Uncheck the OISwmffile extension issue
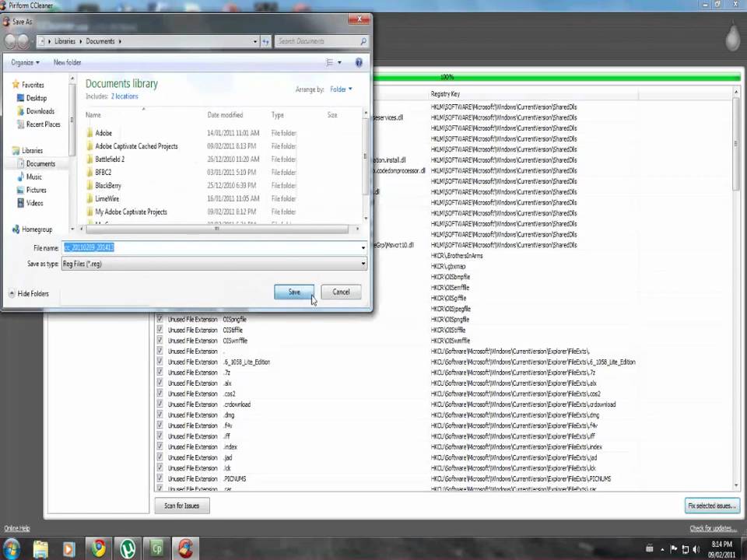 point(160,341)
